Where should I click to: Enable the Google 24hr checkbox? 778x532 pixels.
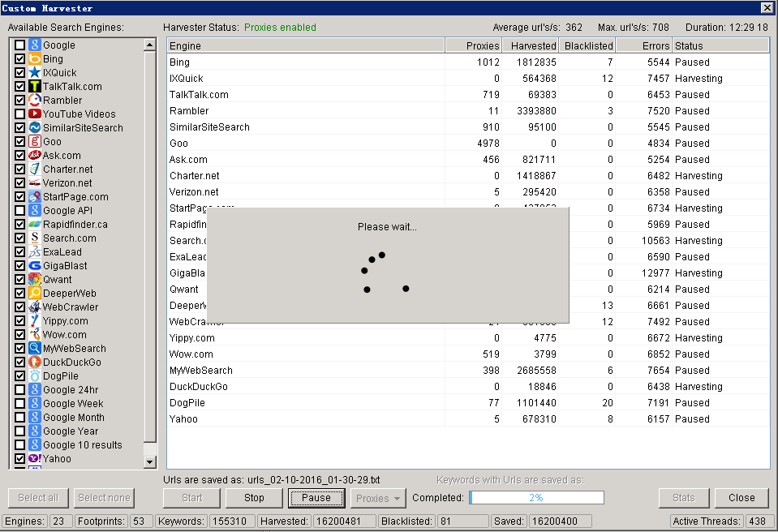[19, 390]
